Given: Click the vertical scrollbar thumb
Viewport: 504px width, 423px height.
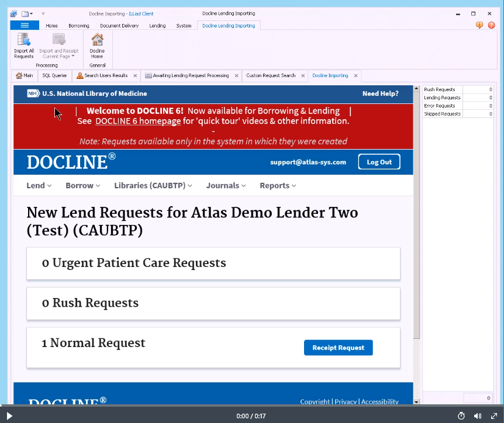Looking at the screenshot, I should 416,215.
